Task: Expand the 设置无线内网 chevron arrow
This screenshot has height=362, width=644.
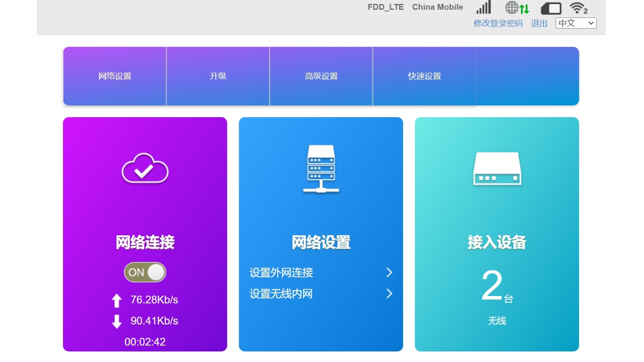Action: click(x=389, y=294)
